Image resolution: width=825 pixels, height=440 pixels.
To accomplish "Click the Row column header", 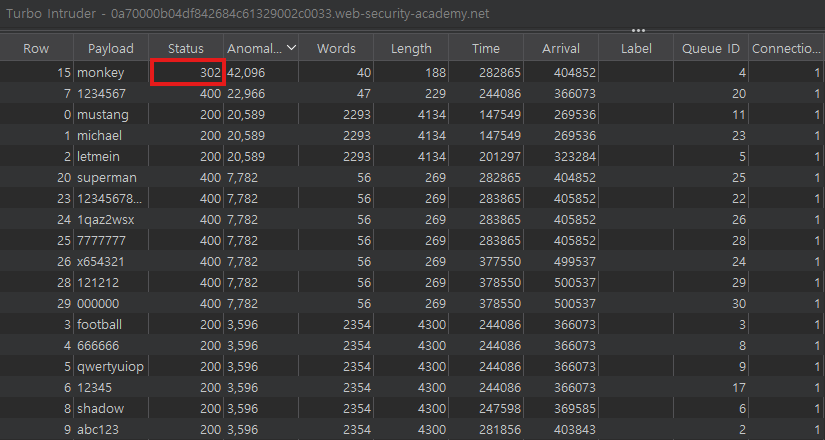I will 36,48.
